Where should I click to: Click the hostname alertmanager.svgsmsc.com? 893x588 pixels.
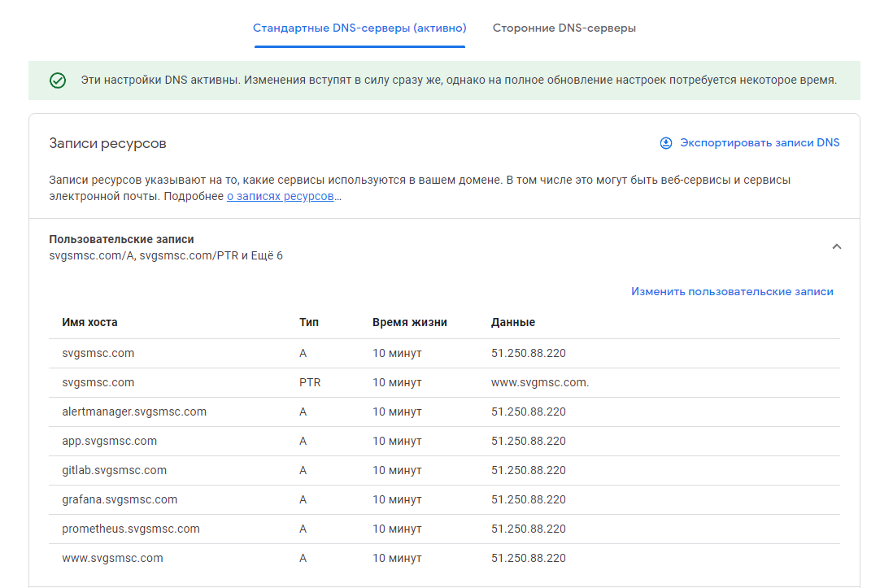point(133,412)
